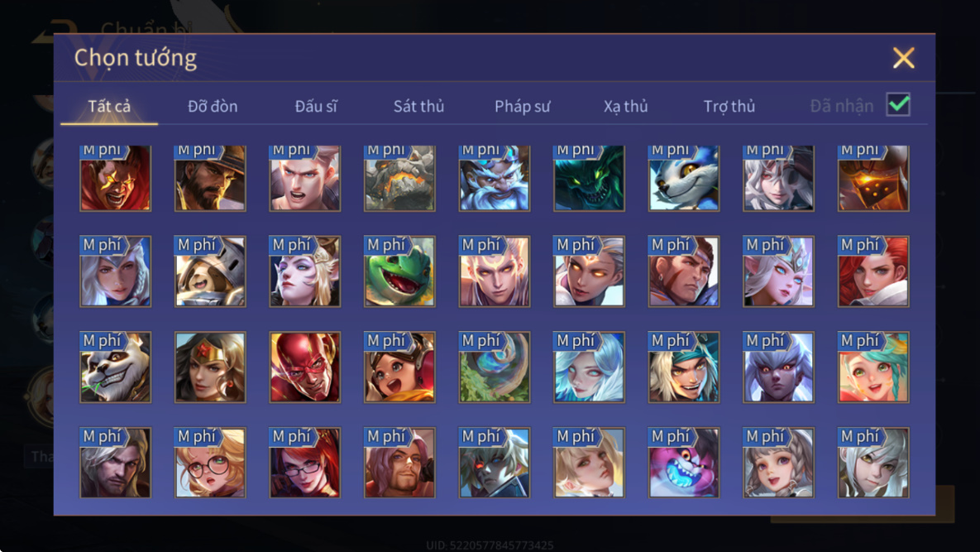
Task: Pick the blonde girl with round glasses
Action: click(x=210, y=463)
